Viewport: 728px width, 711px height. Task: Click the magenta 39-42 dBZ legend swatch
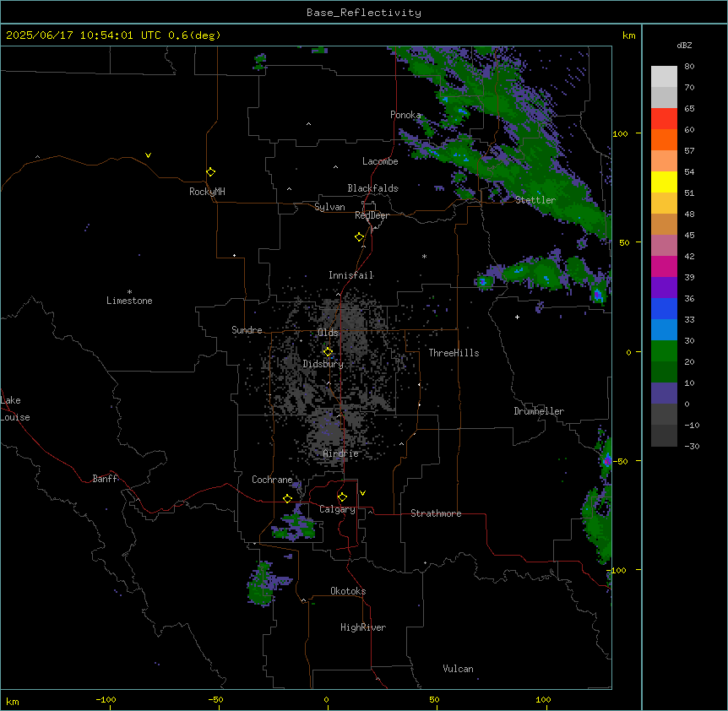coord(664,266)
